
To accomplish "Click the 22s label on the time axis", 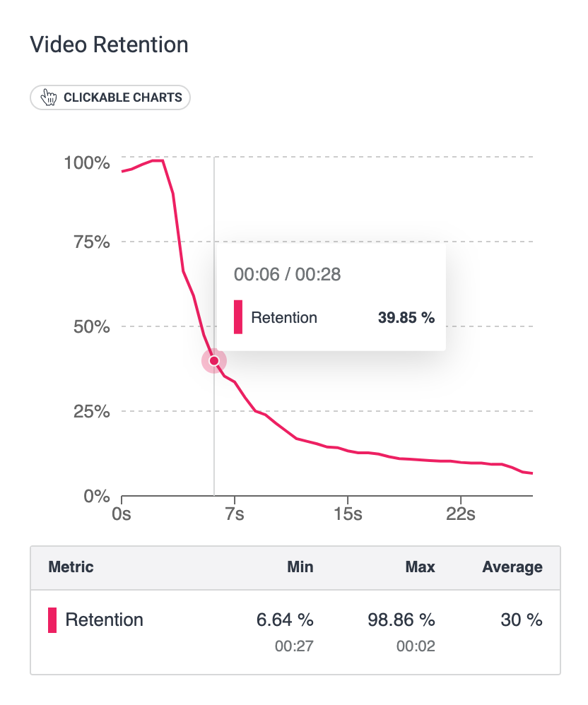I will pyautogui.click(x=460, y=514).
